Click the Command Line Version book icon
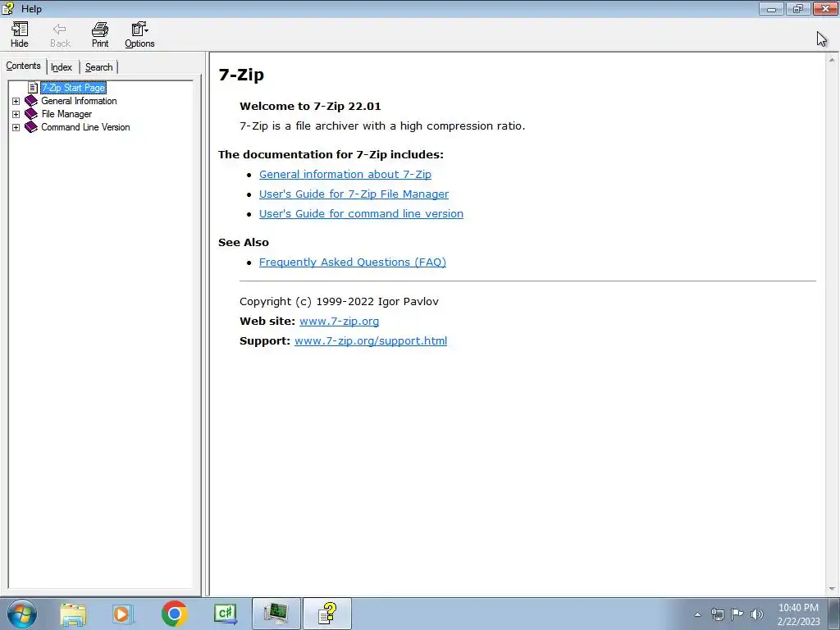The width and height of the screenshot is (840, 630). [31, 127]
